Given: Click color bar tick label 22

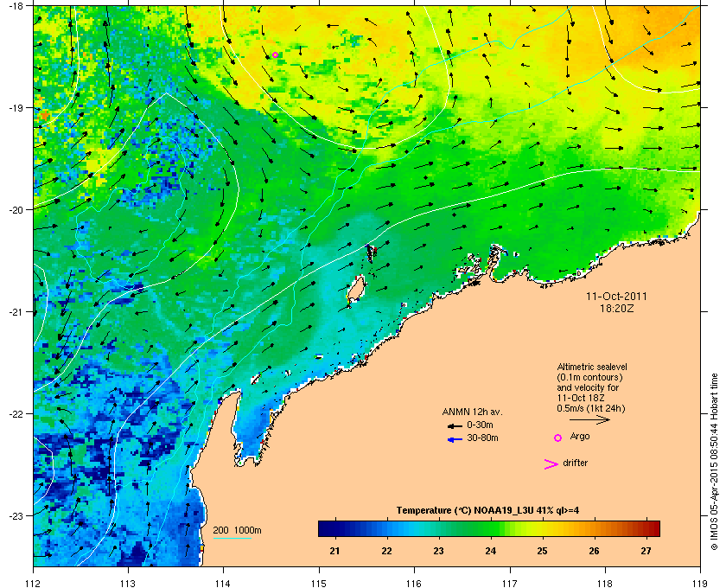Looking at the screenshot, I should [386, 551].
